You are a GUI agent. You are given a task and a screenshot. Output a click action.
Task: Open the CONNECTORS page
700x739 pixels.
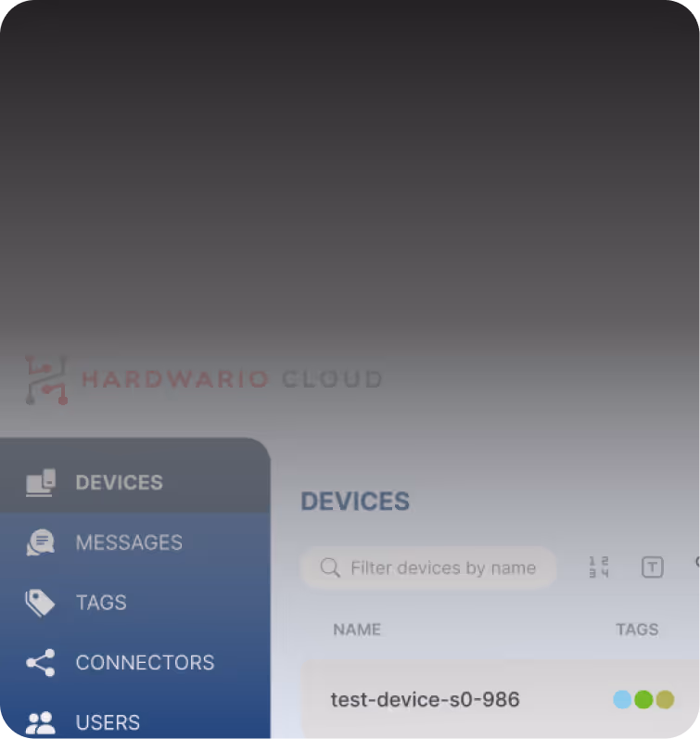click(x=134, y=663)
